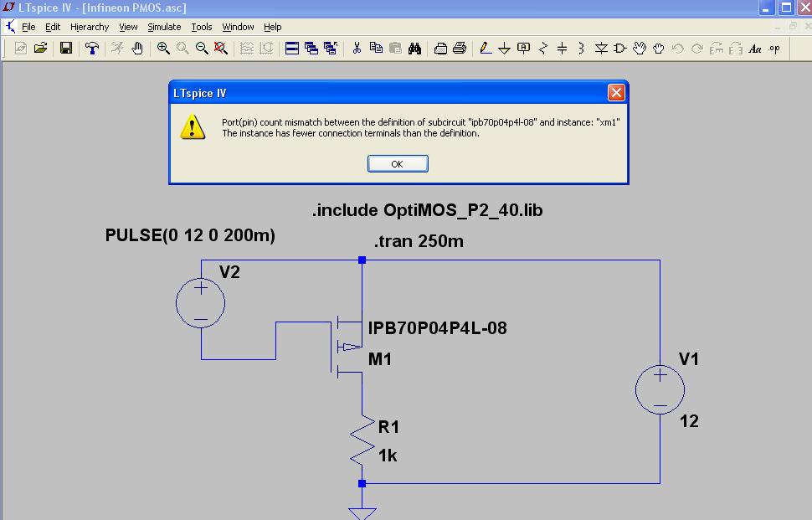Screen dimensions: 812x520
Task: Zoom out with the minus magnifier
Action: click(202, 49)
